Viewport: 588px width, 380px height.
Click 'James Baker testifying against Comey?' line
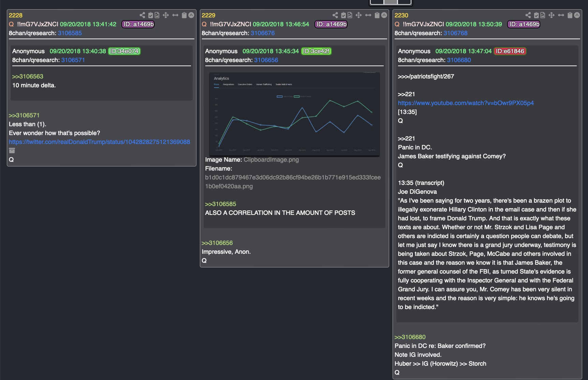(x=452, y=156)
